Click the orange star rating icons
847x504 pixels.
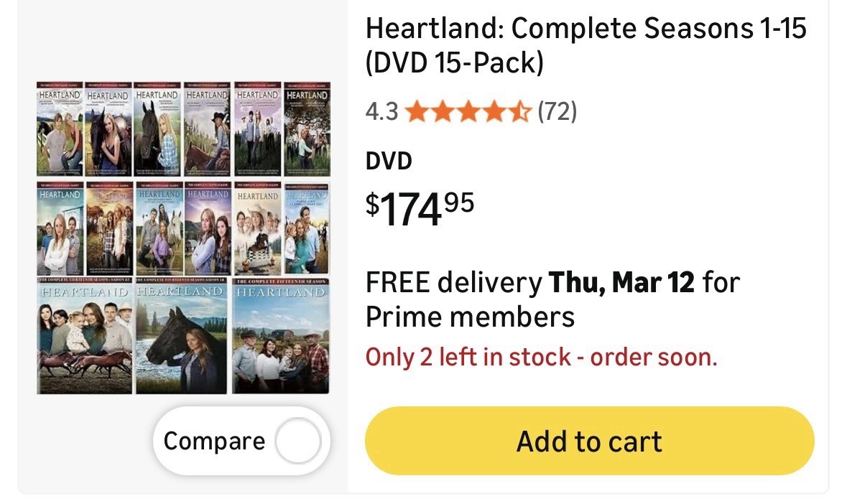(468, 112)
